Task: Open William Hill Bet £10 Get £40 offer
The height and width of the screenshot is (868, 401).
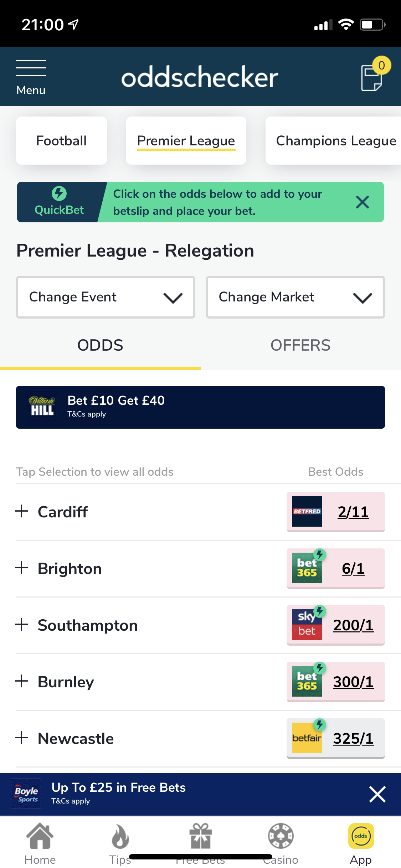Action: coord(200,407)
